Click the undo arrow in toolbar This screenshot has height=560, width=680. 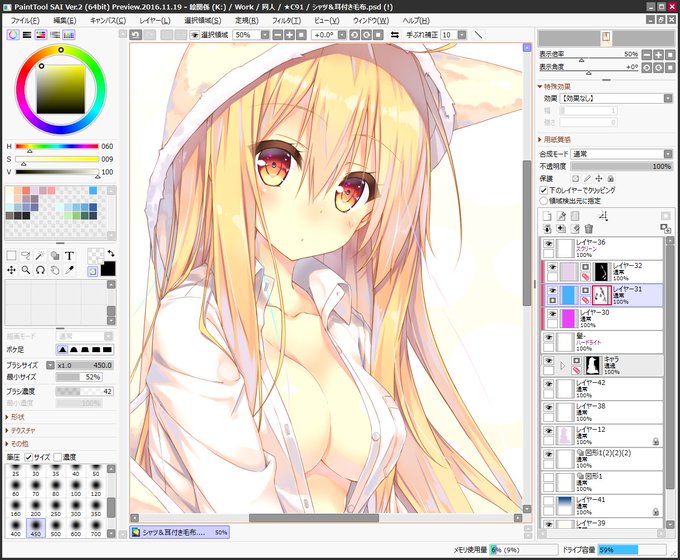point(136,35)
